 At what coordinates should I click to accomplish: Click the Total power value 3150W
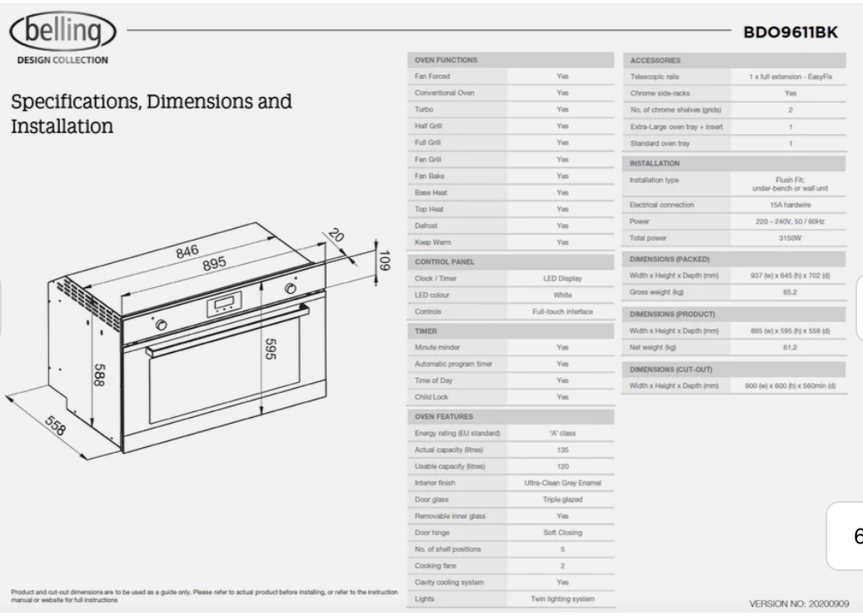pyautogui.click(x=791, y=237)
